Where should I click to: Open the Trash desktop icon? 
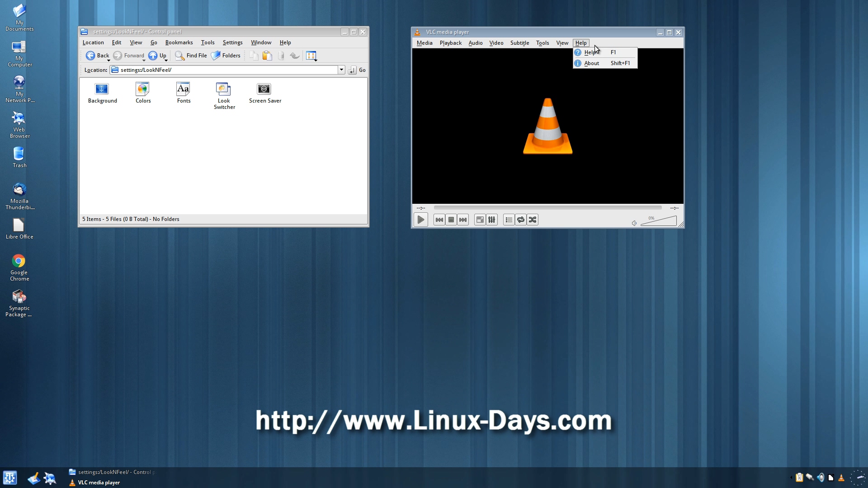19,157
